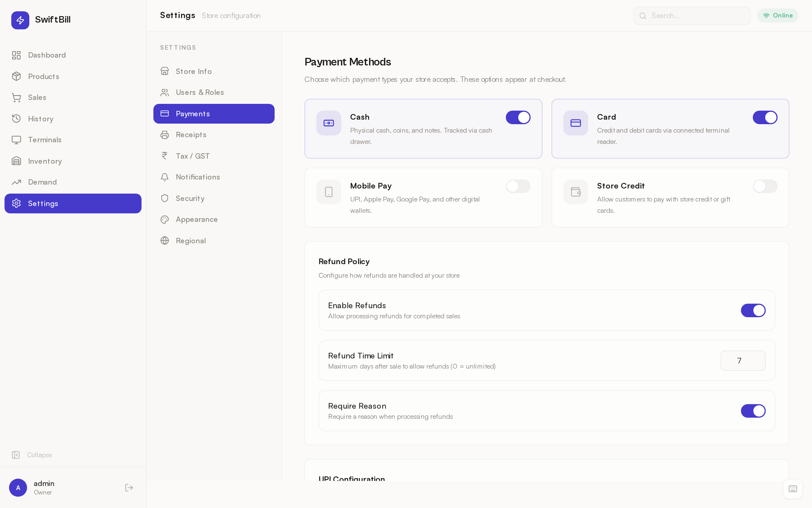
Task: Select the Notifications settings tab
Action: (214, 177)
